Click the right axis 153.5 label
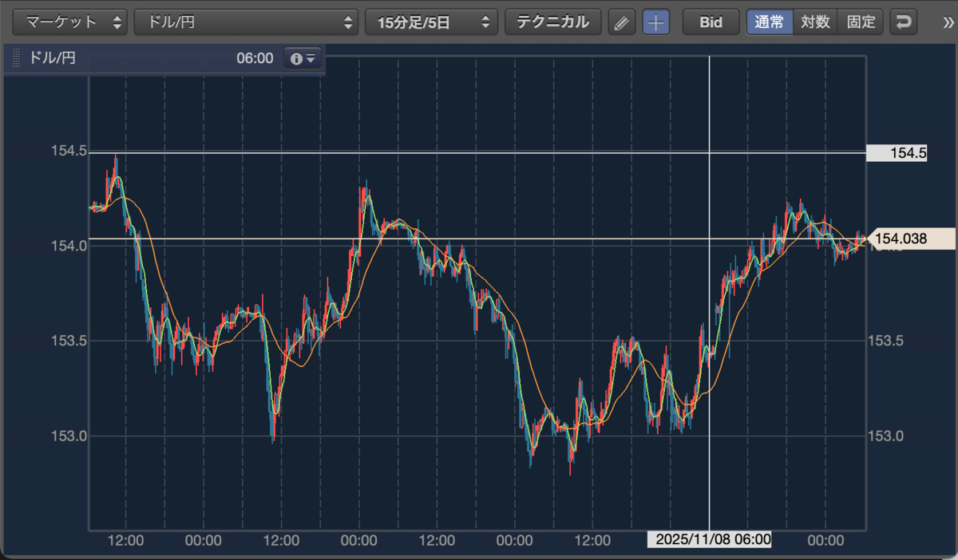The width and height of the screenshot is (958, 560). (886, 341)
